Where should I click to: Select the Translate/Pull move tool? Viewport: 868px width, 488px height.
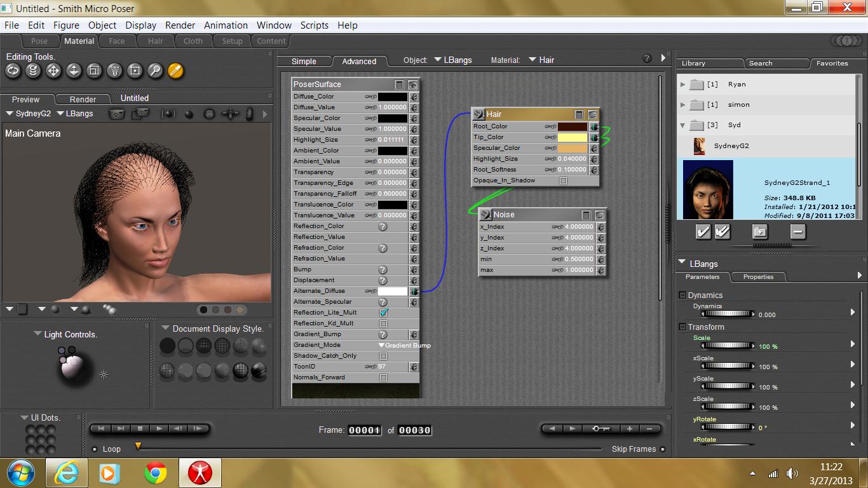click(x=53, y=71)
